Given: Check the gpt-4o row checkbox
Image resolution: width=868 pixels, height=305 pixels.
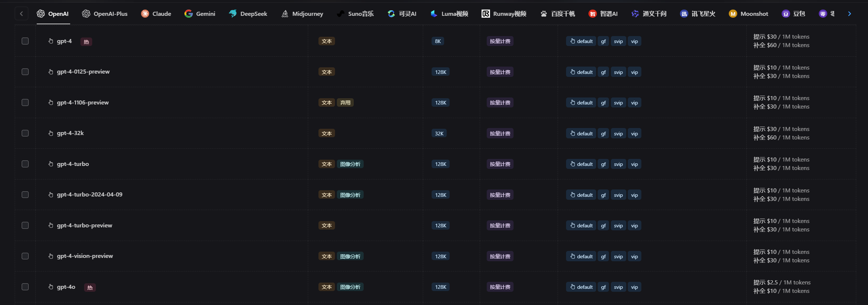Looking at the screenshot, I should (x=25, y=287).
